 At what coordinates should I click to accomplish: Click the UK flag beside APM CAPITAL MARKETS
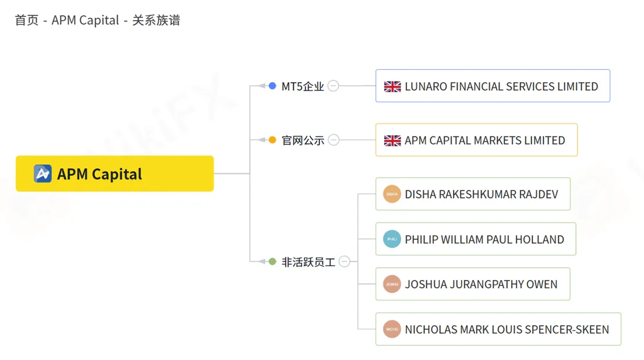pyautogui.click(x=392, y=140)
